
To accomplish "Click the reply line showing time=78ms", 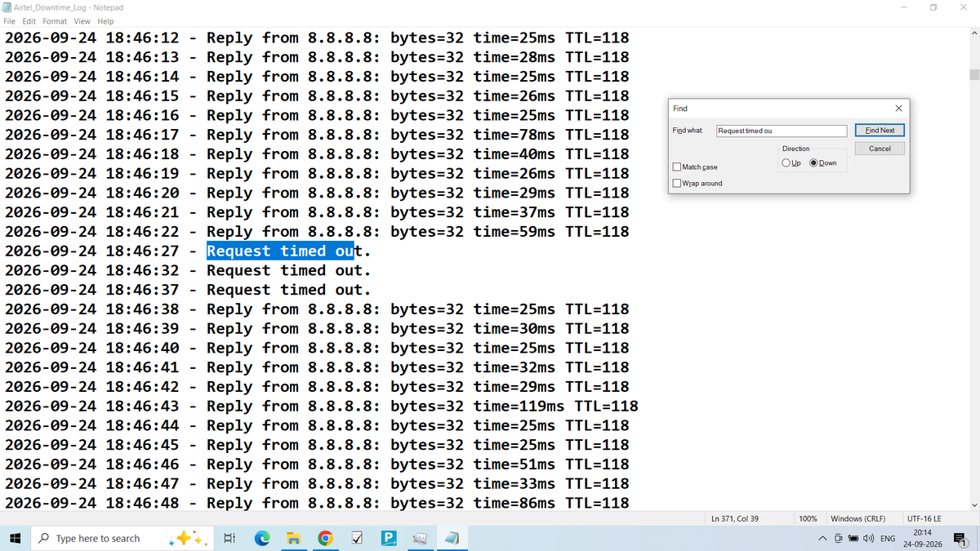I will (x=317, y=135).
